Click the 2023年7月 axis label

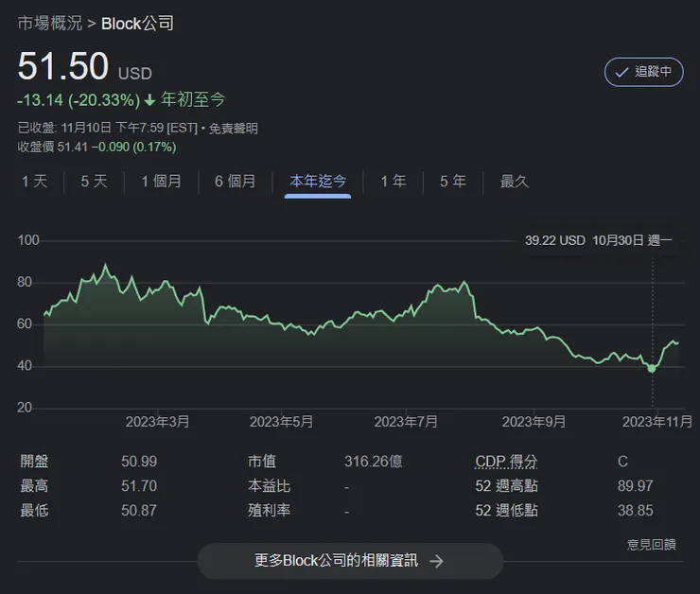coord(406,422)
